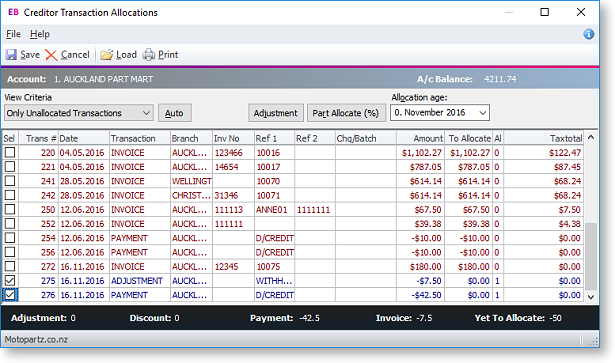615x363 pixels.
Task: Click the Branch column header
Action: [x=191, y=138]
